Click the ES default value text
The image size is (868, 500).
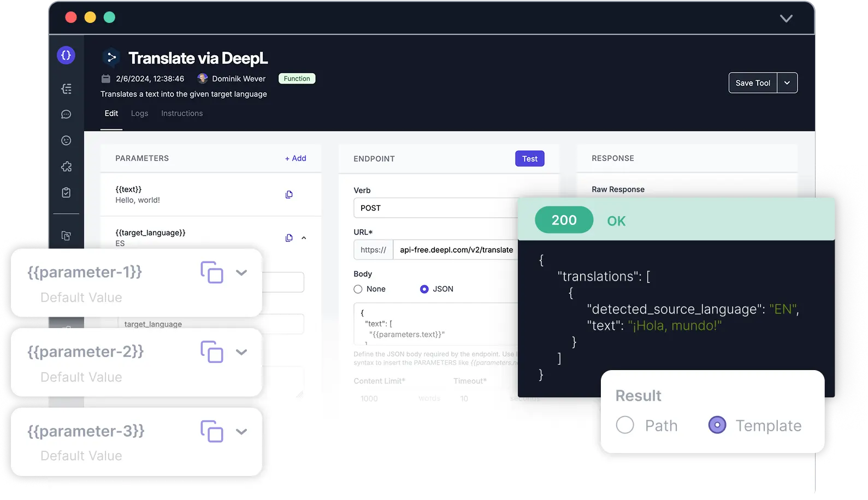(120, 243)
